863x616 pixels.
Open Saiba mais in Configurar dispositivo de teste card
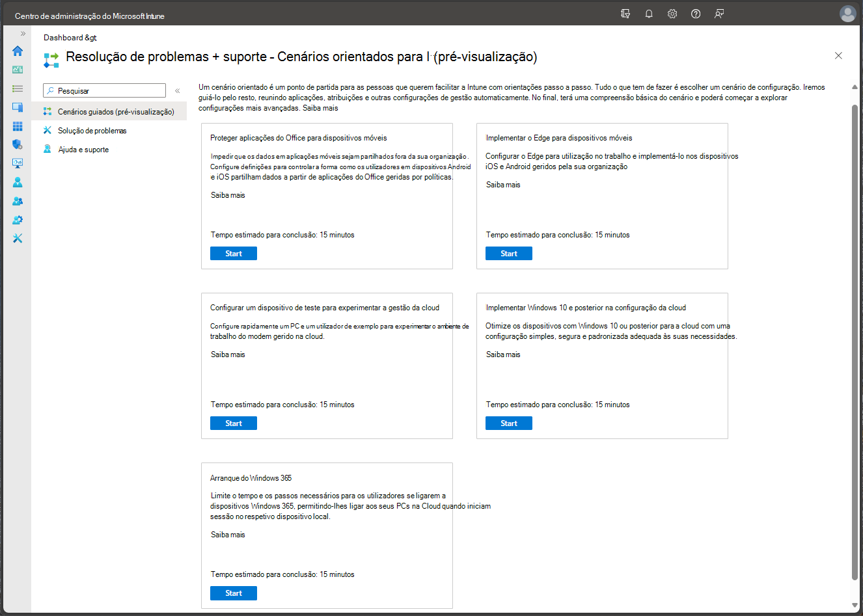tap(228, 355)
